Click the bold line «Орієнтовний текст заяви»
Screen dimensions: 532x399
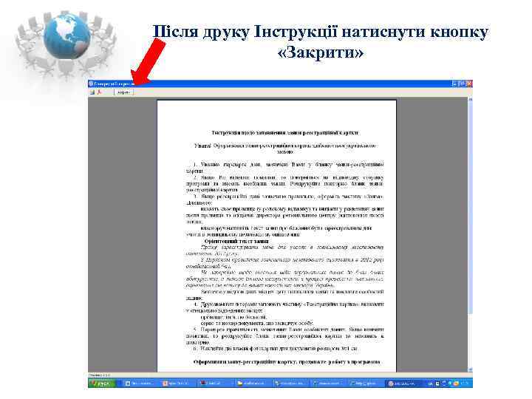coord(236,241)
